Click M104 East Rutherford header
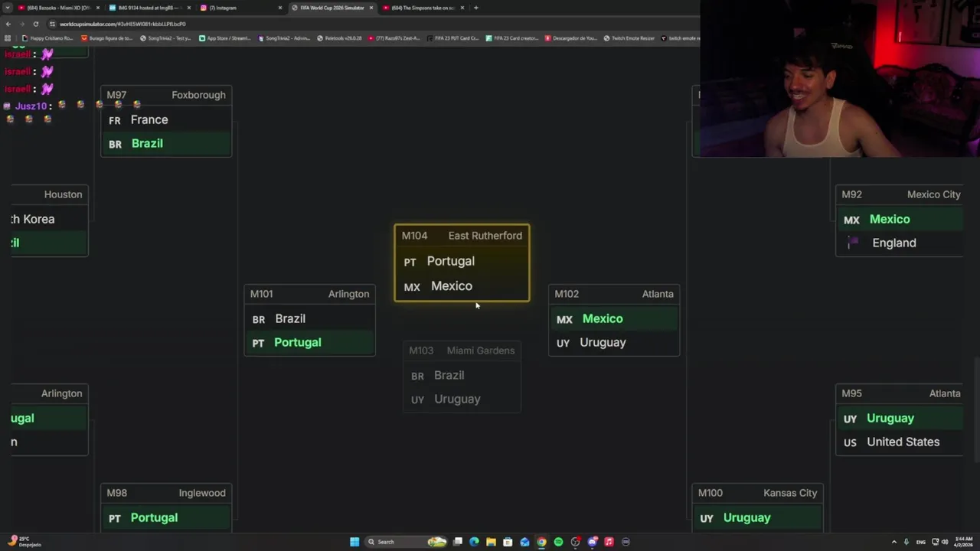Viewport: 980px width, 551px height. (462, 236)
